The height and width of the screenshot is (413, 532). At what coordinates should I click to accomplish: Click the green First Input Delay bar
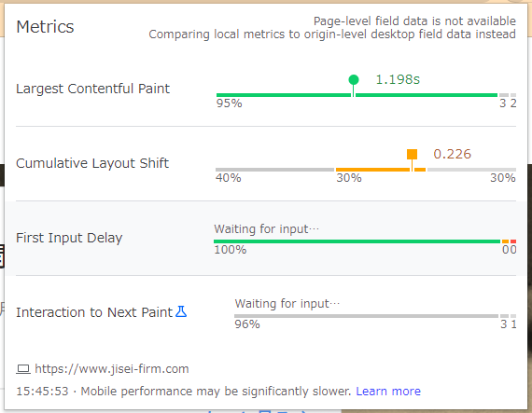pyautogui.click(x=357, y=241)
